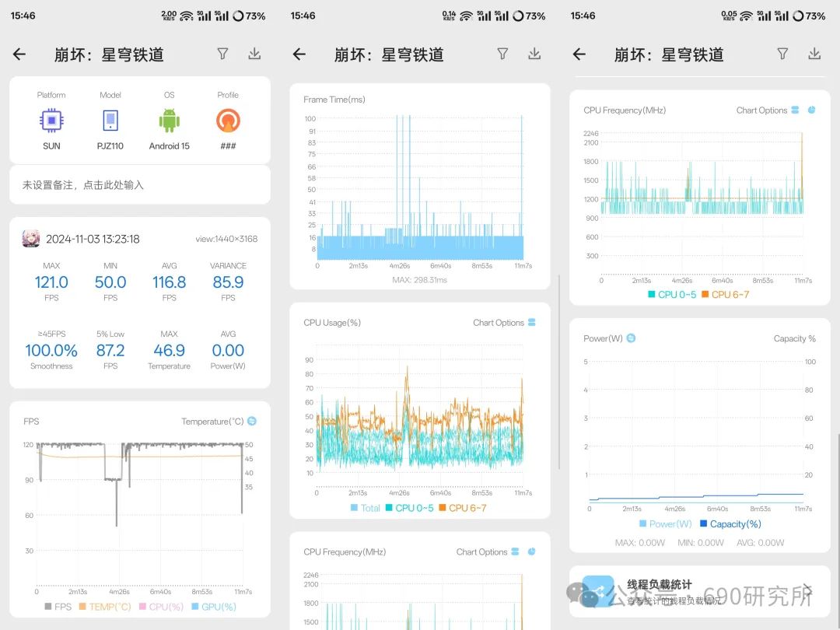Tap the MIN 50.0 FPS value

tap(110, 282)
